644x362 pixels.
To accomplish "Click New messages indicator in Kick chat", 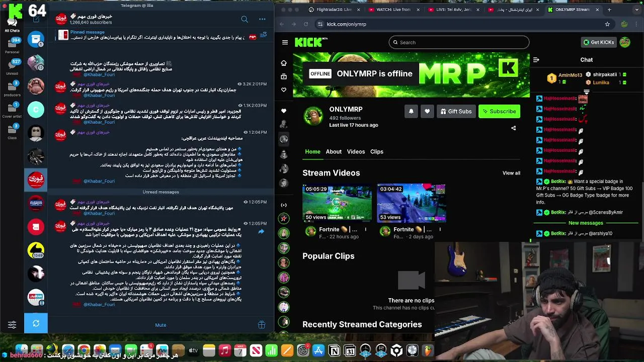I will tap(586, 223).
